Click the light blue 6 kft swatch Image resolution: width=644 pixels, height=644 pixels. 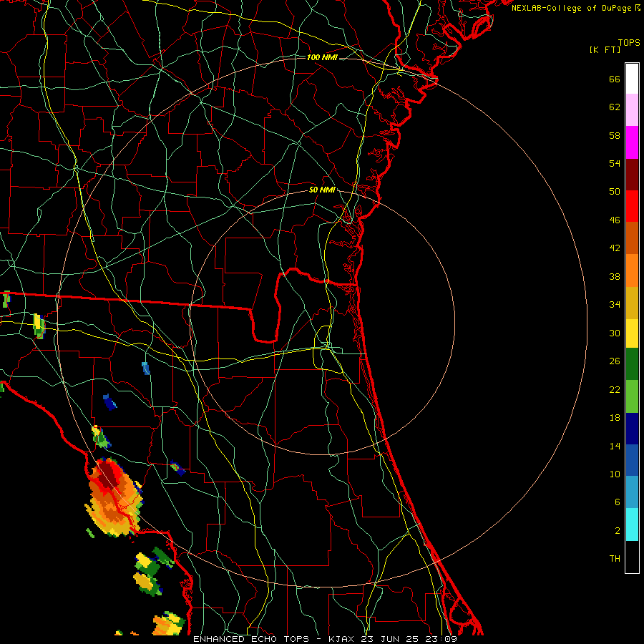[x=632, y=492]
